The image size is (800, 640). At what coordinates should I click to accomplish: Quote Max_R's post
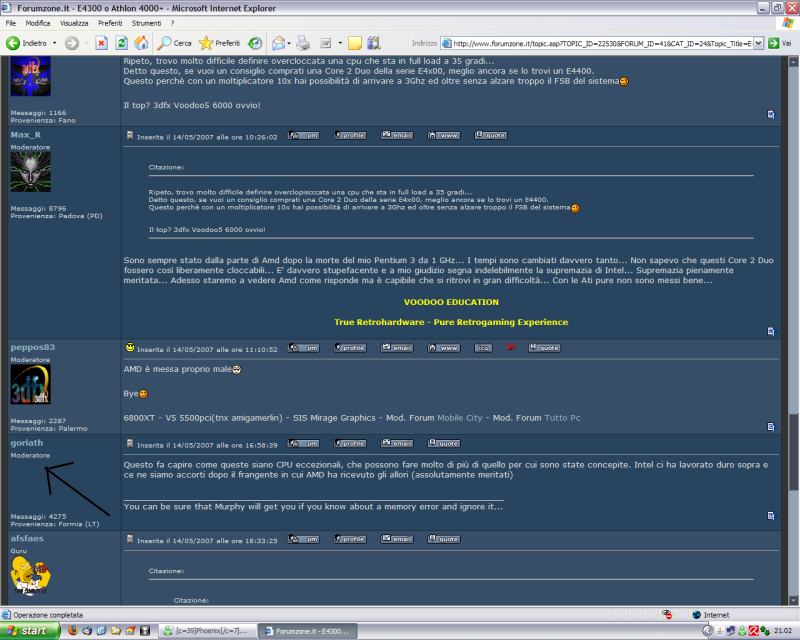(x=491, y=135)
